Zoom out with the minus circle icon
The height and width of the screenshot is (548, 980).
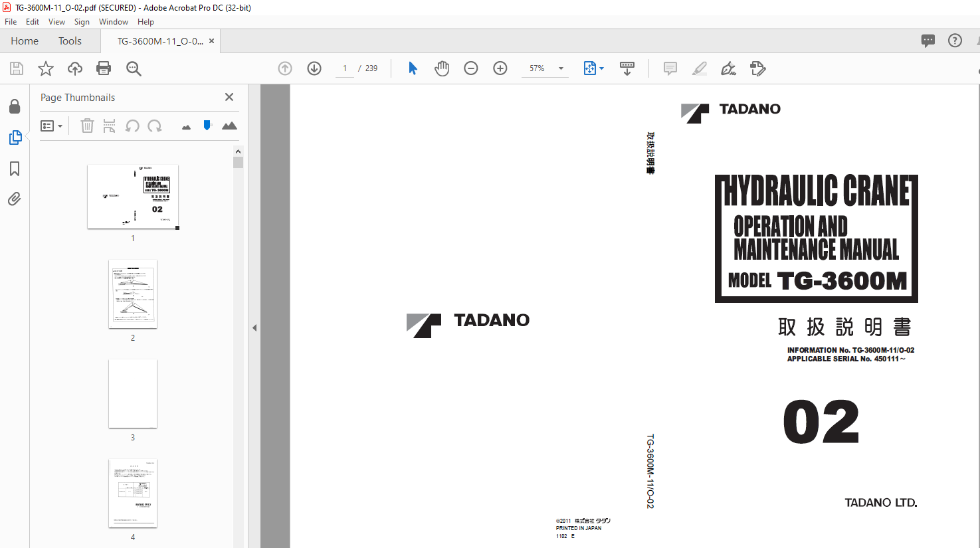click(471, 68)
